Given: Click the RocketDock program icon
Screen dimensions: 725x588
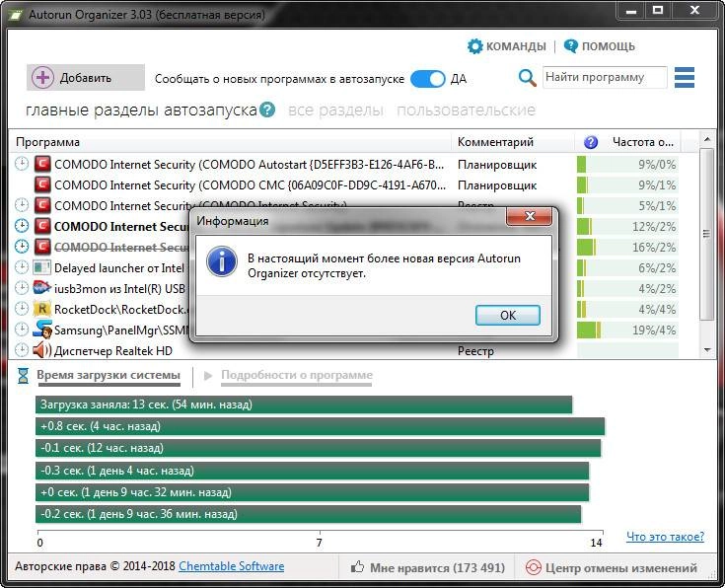Looking at the screenshot, I should (x=42, y=309).
